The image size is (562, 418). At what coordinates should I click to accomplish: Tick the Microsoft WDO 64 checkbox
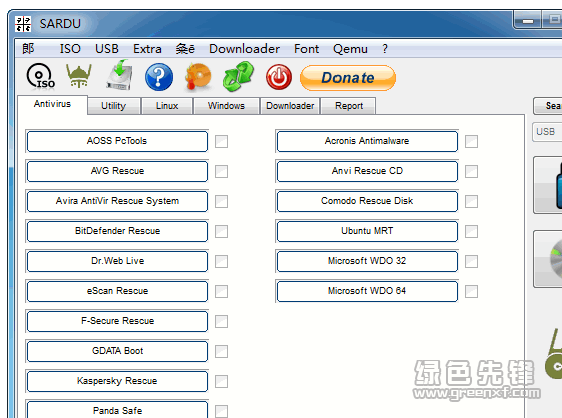[471, 291]
